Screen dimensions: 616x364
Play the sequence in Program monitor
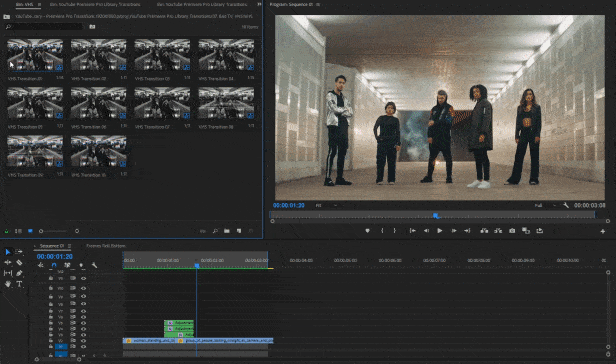pyautogui.click(x=440, y=231)
